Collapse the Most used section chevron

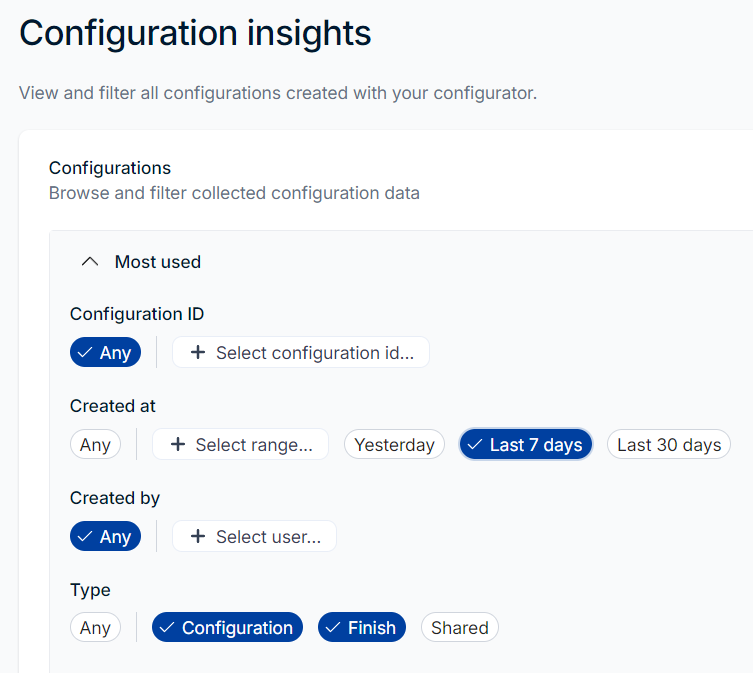[90, 262]
